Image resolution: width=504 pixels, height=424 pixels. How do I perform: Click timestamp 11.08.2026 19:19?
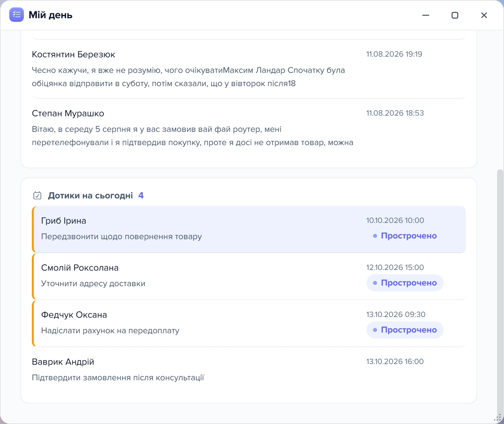click(394, 54)
